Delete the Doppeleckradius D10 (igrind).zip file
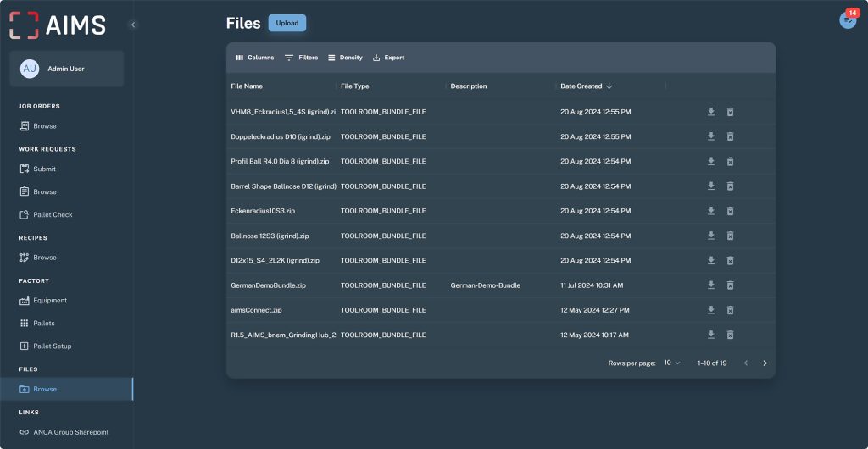 click(730, 136)
